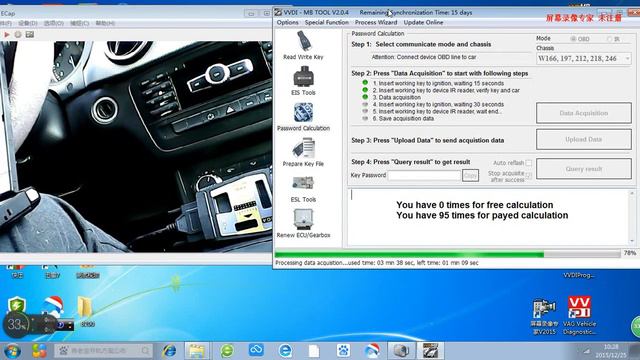The width and height of the screenshot is (640, 360).
Task: Select the OBD mode radio button
Action: [573, 39]
